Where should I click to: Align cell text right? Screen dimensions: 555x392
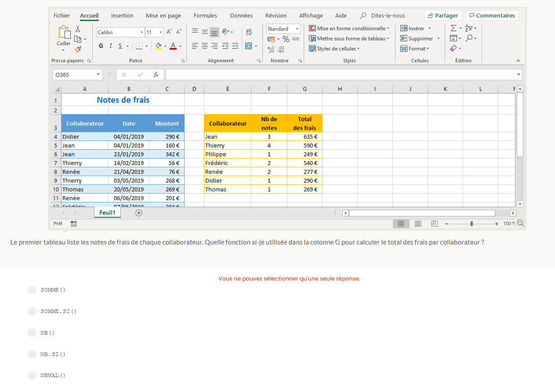pos(214,46)
